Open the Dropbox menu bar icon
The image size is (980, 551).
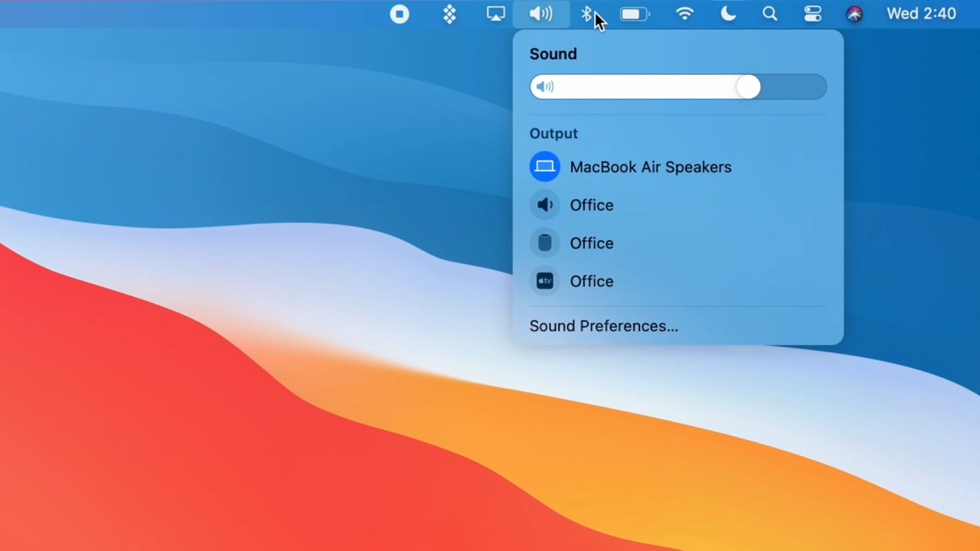point(449,14)
